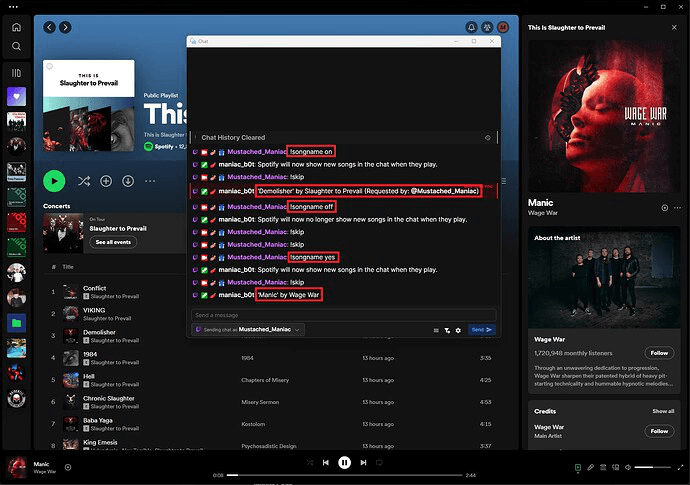Play the This Is Slaughter to Prevail playlist
The image size is (690, 485).
(x=54, y=181)
